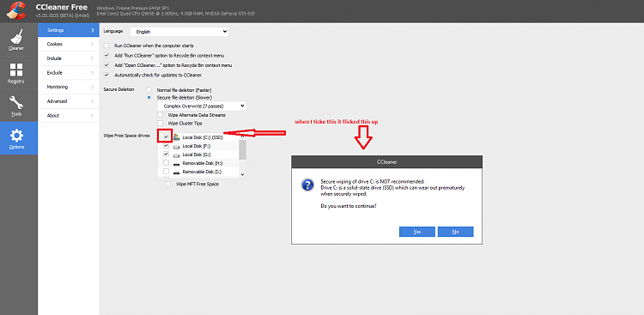Viewport: 644px width, 315px height.
Task: Expand the Advanced chevron
Action: (92, 101)
